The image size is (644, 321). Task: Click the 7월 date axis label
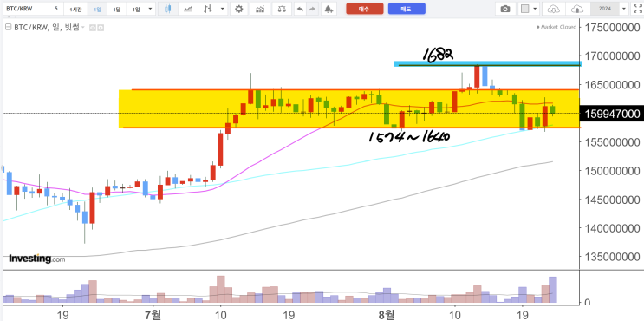coord(153,314)
